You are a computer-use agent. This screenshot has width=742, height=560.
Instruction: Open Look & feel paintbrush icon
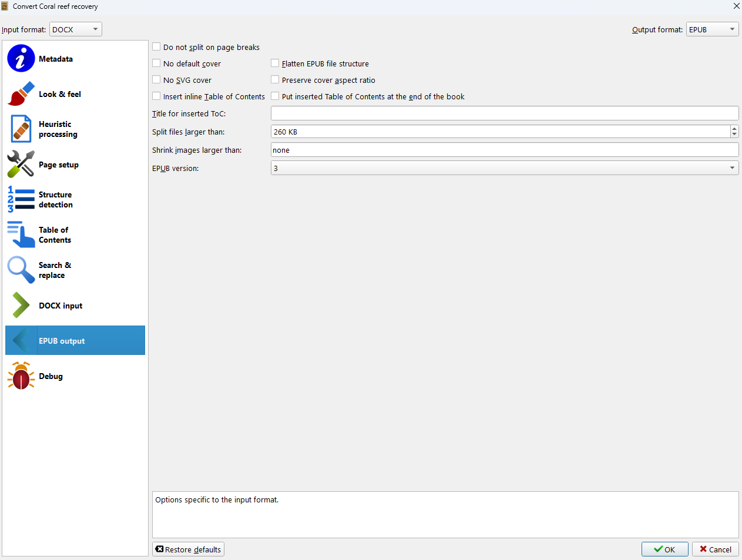(x=21, y=94)
